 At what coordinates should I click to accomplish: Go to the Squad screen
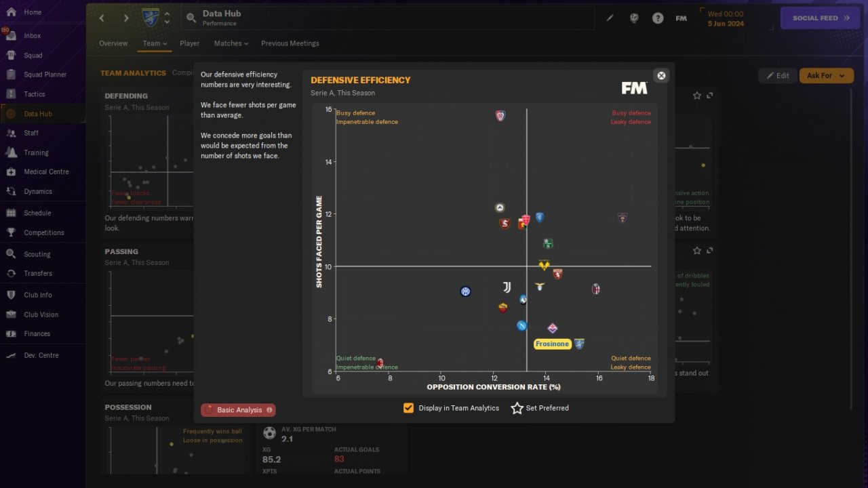(33, 56)
